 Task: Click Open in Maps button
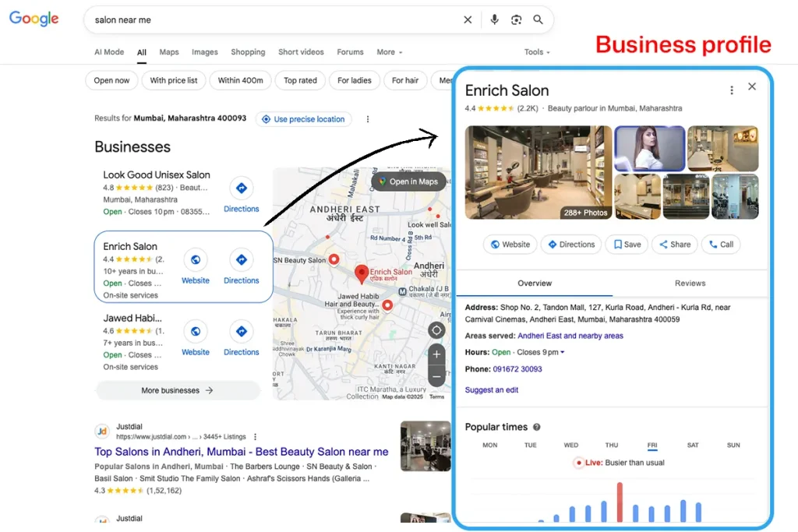[x=408, y=181]
